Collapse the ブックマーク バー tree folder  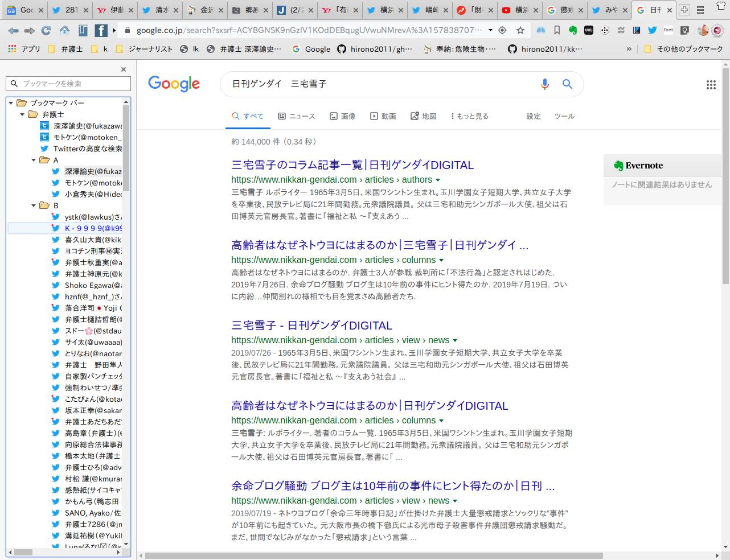(x=11, y=103)
